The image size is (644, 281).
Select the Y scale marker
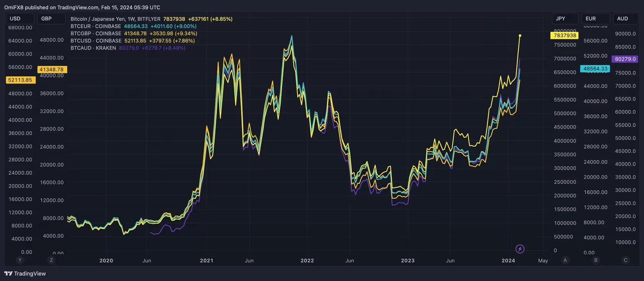pos(20,260)
